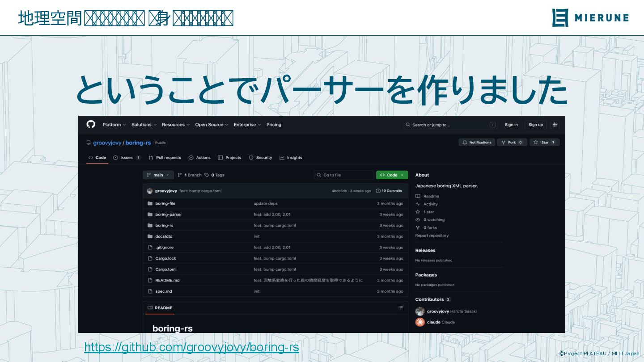Click the groovyjovy avatar in the commit row
644x362 pixels.
click(x=150, y=191)
